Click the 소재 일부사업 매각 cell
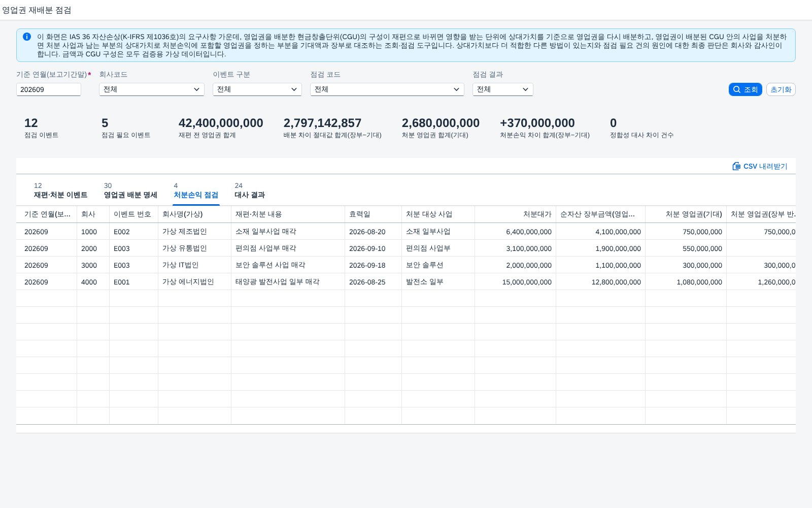 pyautogui.click(x=288, y=232)
